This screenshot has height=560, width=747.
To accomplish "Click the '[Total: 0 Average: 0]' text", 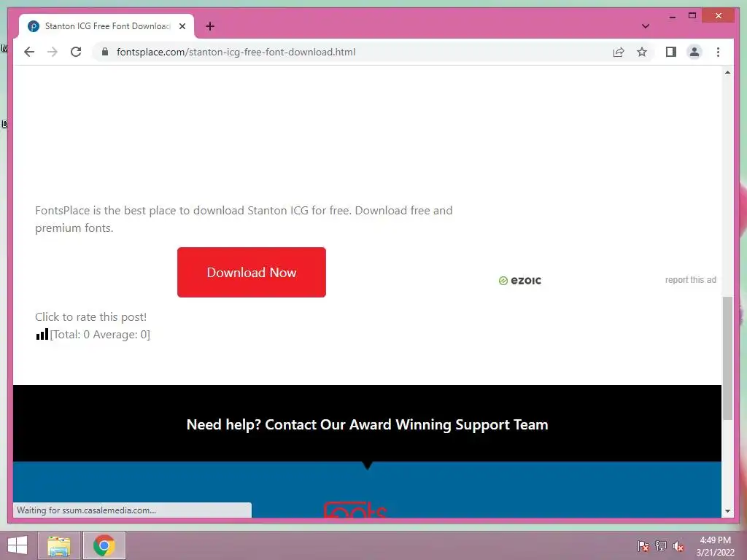I will [x=100, y=334].
